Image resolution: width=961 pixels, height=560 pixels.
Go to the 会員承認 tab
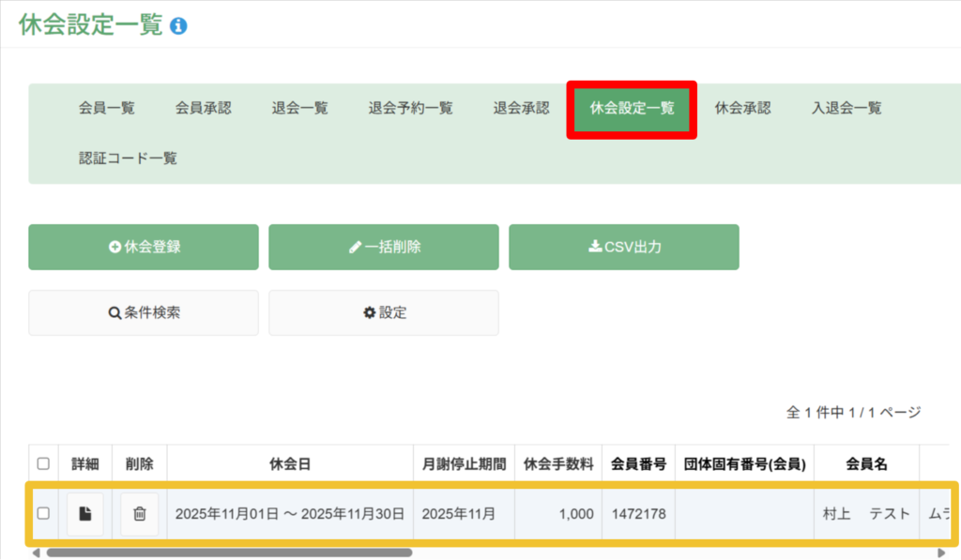204,108
